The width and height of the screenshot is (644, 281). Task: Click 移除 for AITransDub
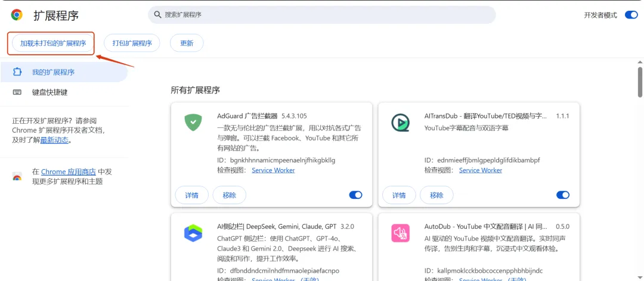437,195
